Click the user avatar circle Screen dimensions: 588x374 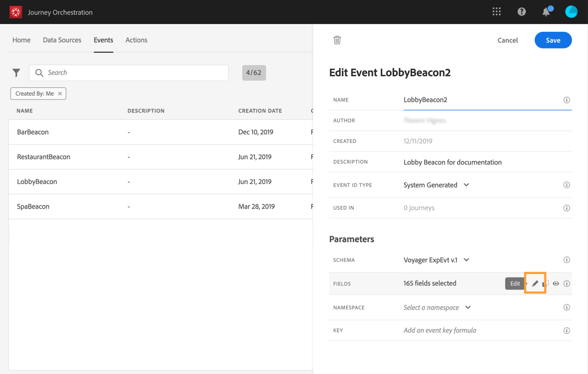click(x=571, y=11)
